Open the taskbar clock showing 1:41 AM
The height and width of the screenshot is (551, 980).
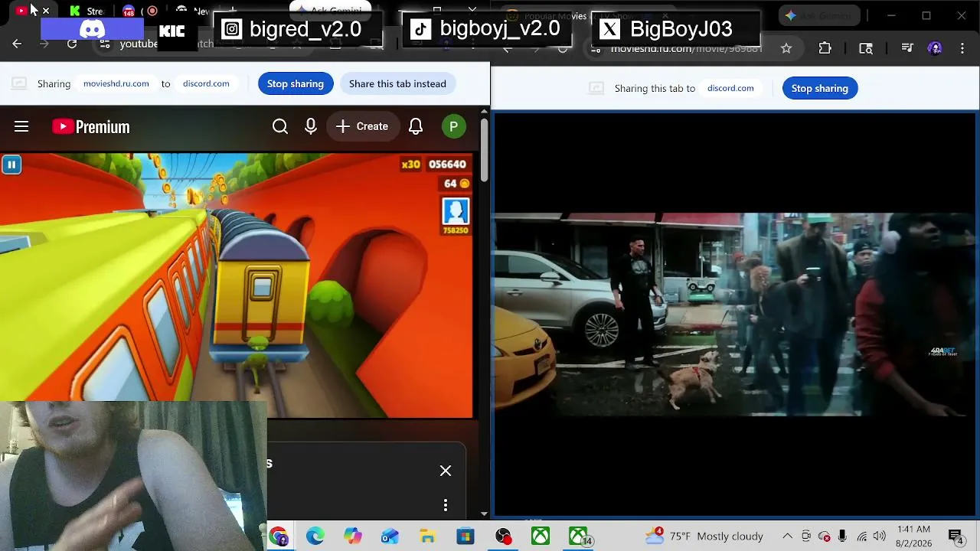[x=913, y=536]
